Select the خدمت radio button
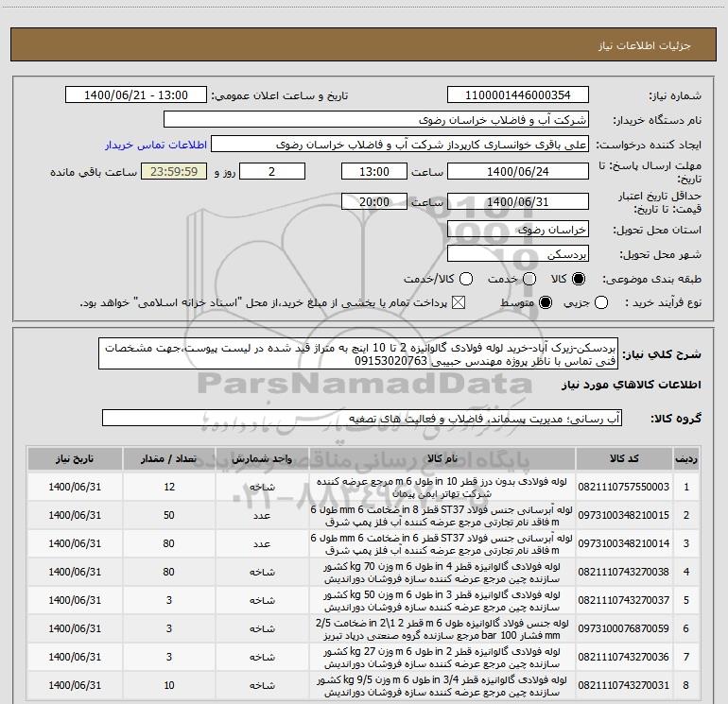728x704 pixels. click(529, 279)
